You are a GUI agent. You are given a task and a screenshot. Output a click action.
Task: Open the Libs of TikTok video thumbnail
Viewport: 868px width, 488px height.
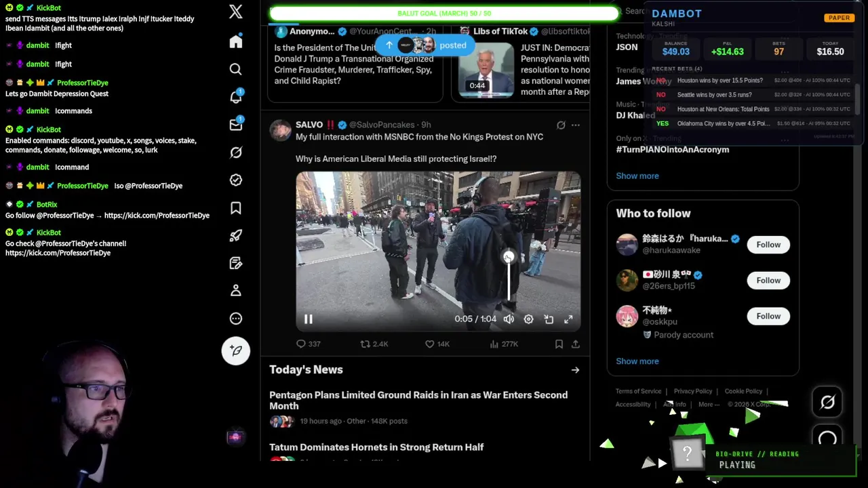tap(486, 70)
